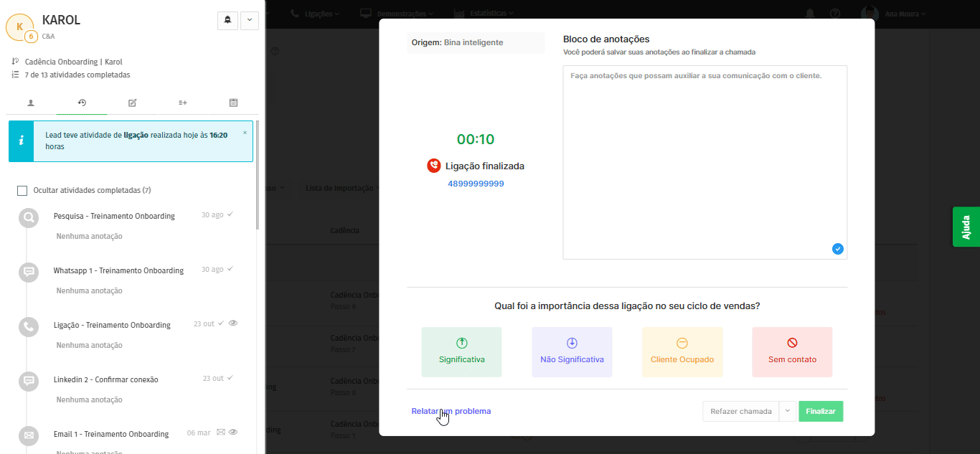Click the search icon of the Pesquisa activity
980x454 pixels.
(29, 217)
